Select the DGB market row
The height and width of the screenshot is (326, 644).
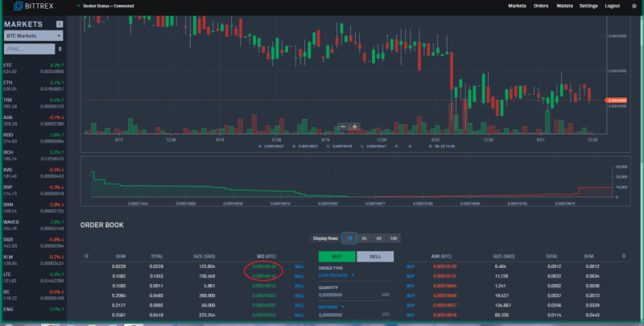33,242
